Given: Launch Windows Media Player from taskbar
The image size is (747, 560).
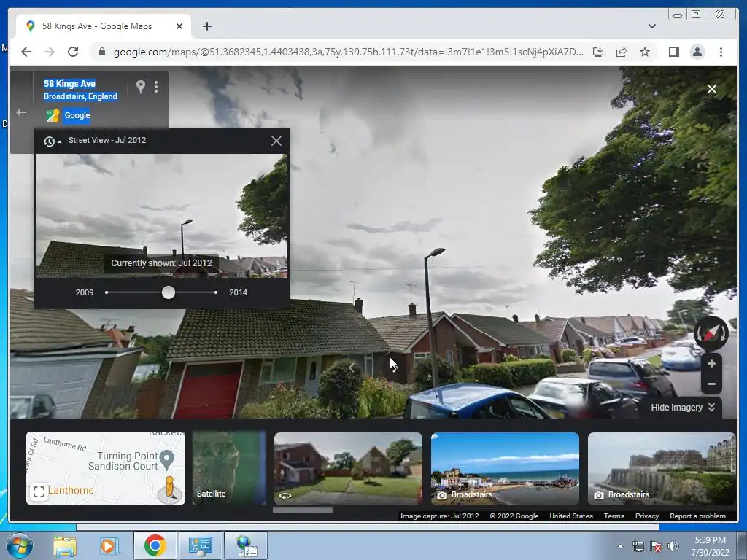Looking at the screenshot, I should pos(108,545).
